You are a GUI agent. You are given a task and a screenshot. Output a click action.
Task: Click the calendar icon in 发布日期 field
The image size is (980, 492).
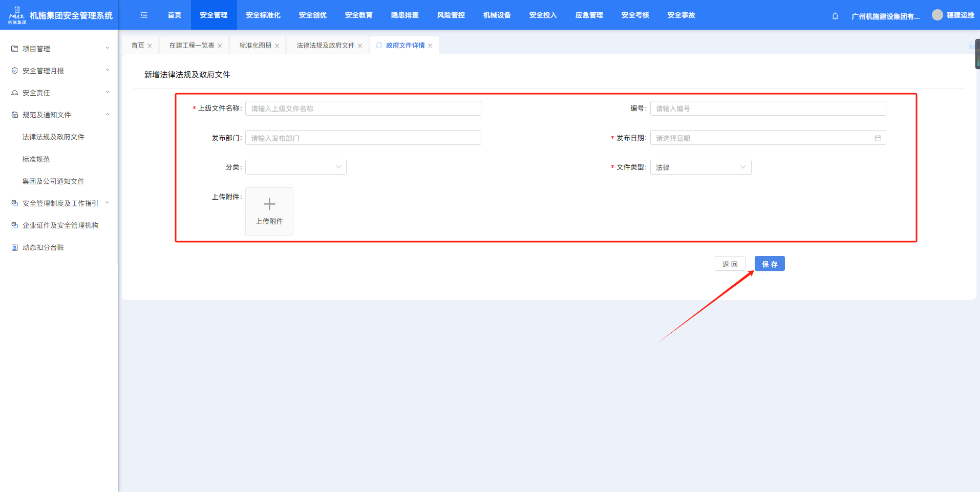(878, 138)
